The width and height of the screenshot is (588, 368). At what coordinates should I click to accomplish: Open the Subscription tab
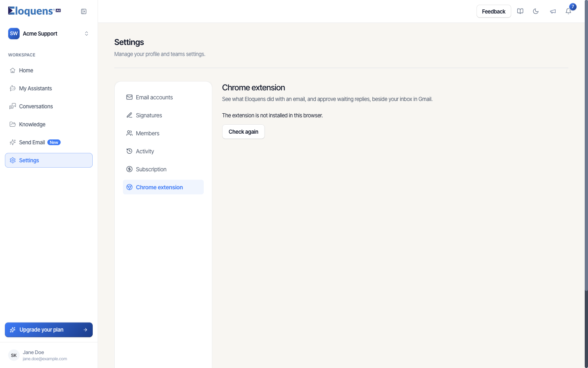tap(163, 169)
